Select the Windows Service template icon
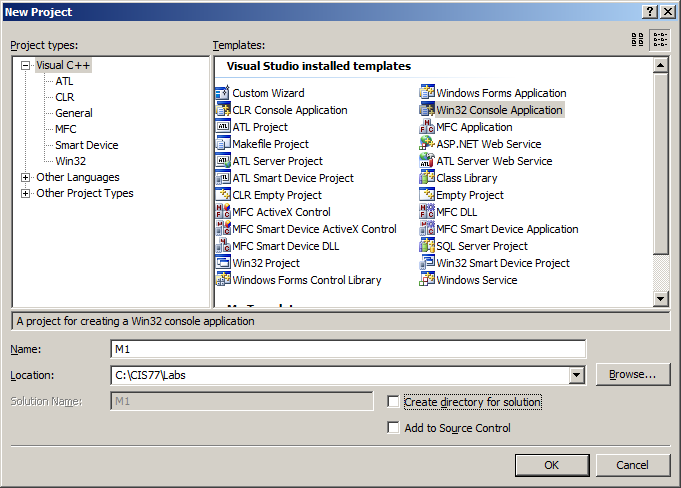 (x=427, y=280)
